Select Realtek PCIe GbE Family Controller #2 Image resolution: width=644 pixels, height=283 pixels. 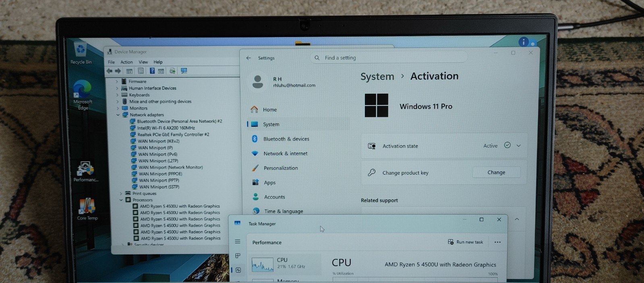(170, 134)
